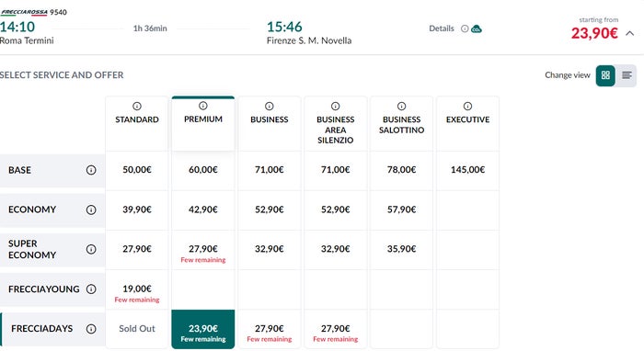Click the Firenze S. M. Novella station name

(309, 40)
